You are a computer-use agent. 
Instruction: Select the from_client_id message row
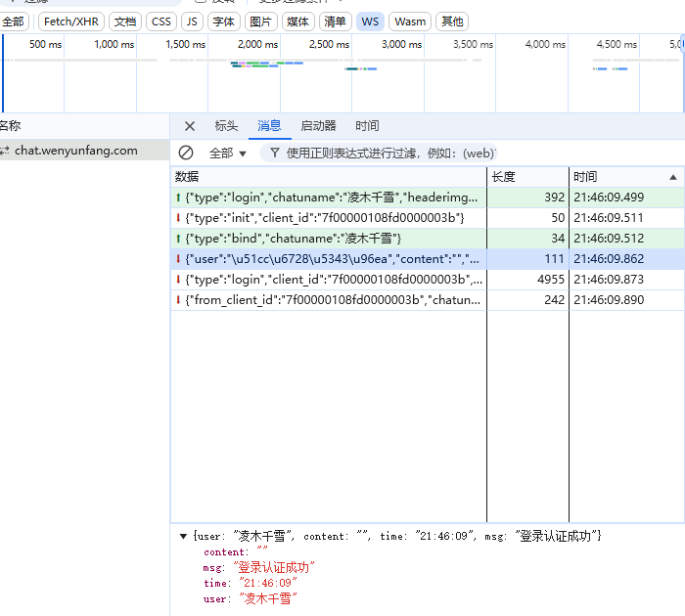(x=428, y=300)
